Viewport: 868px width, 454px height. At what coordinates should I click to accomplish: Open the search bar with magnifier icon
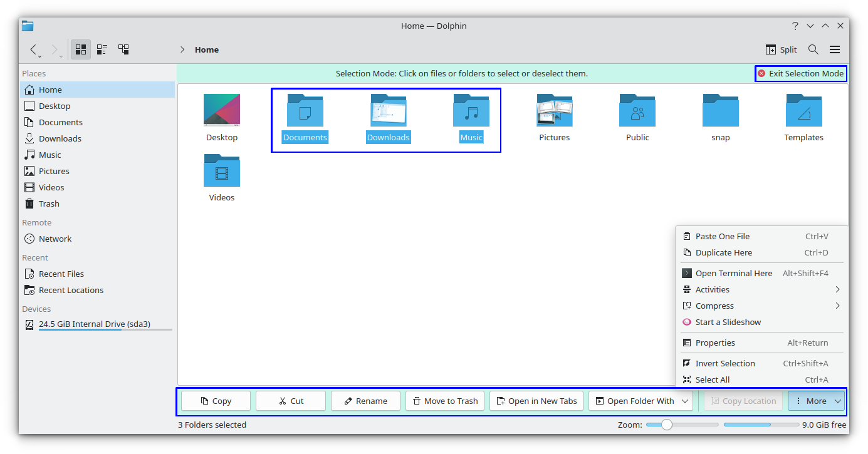click(813, 49)
